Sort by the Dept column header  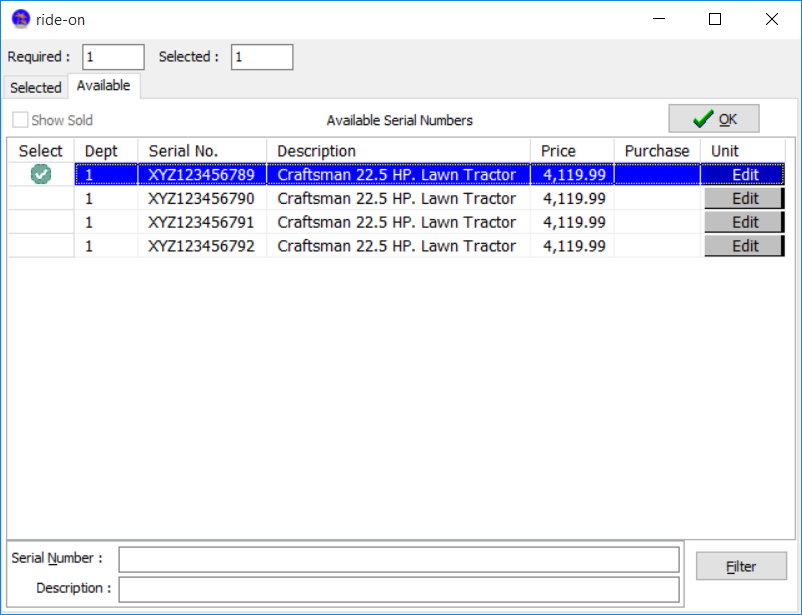[x=106, y=151]
